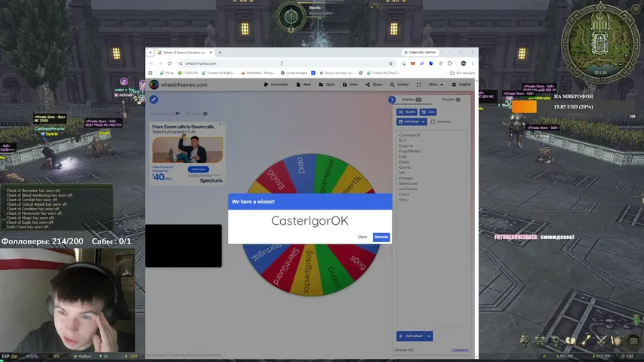Click the blue pencil edit icon
644x362 pixels.
pos(153,100)
